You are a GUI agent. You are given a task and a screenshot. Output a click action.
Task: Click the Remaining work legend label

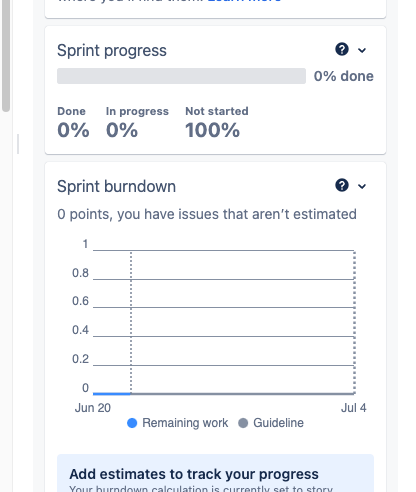[185, 423]
